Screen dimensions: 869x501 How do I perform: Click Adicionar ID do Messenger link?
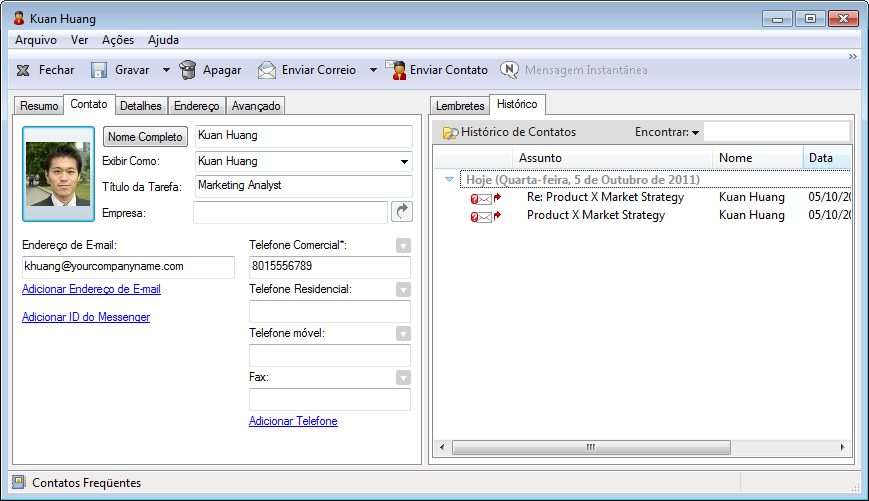pyautogui.click(x=86, y=317)
